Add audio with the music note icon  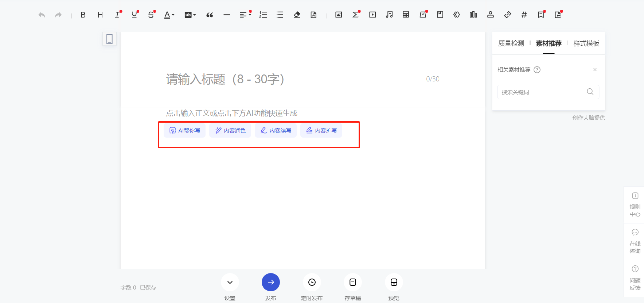click(x=389, y=15)
